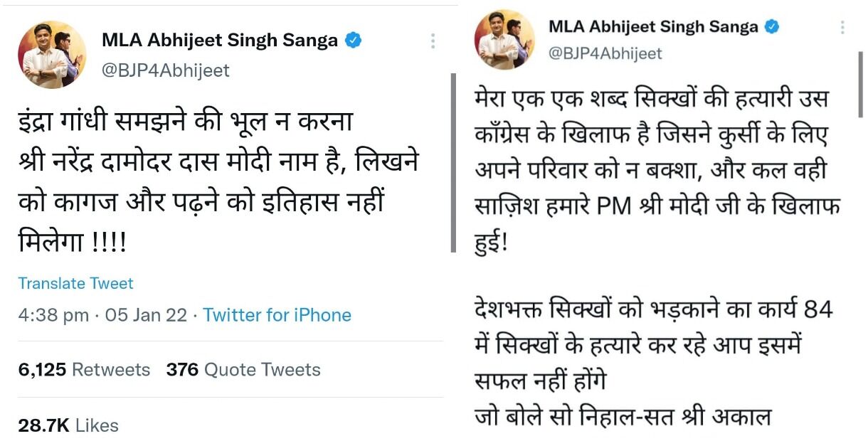Click the Translate Tweet link
868x441 pixels.
click(75, 283)
